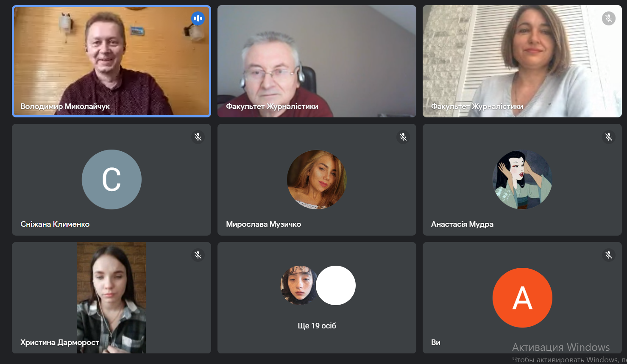Select Христина Дарморост's video feed
The image size is (627, 364).
111,297
